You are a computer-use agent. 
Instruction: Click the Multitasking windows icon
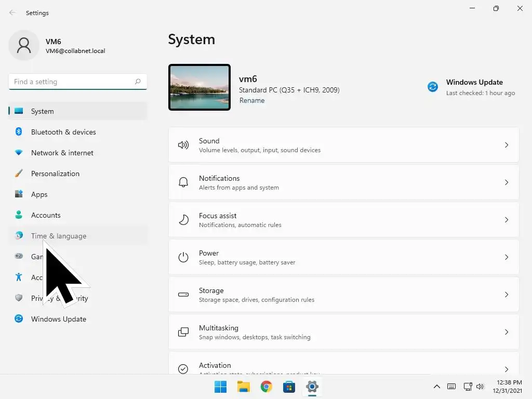coord(183,332)
